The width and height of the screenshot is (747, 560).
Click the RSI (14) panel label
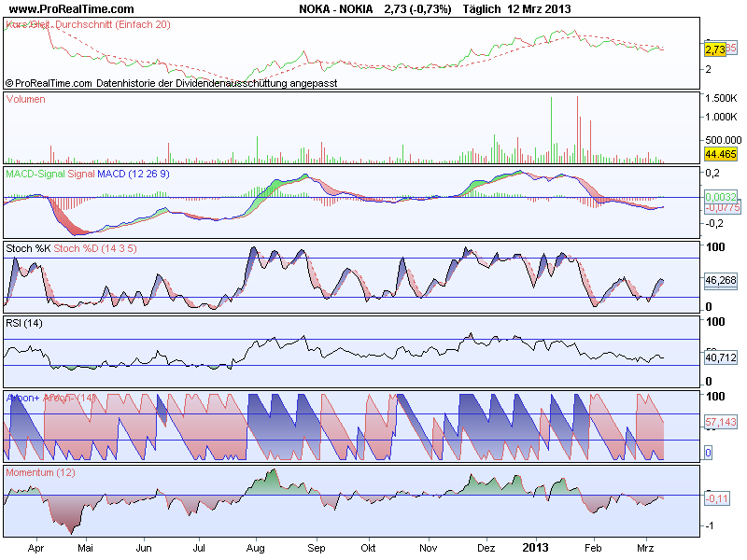24,323
